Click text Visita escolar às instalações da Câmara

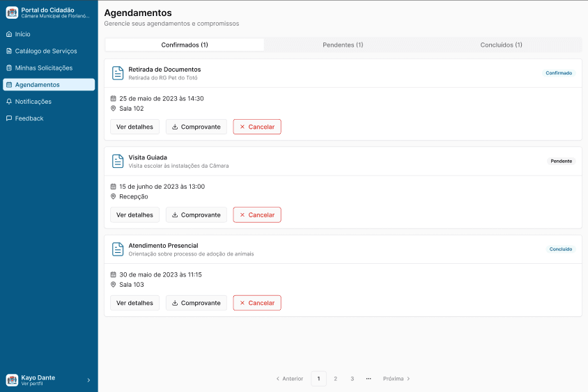178,166
